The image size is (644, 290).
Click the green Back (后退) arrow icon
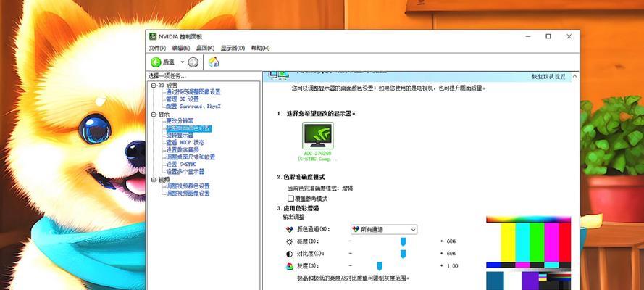tap(156, 62)
